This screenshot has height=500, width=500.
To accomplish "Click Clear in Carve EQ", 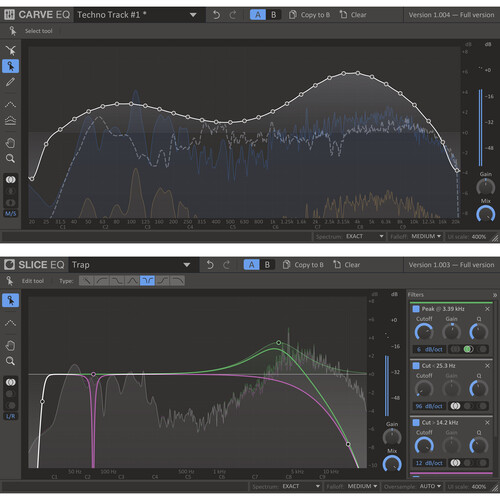I will [x=353, y=15].
